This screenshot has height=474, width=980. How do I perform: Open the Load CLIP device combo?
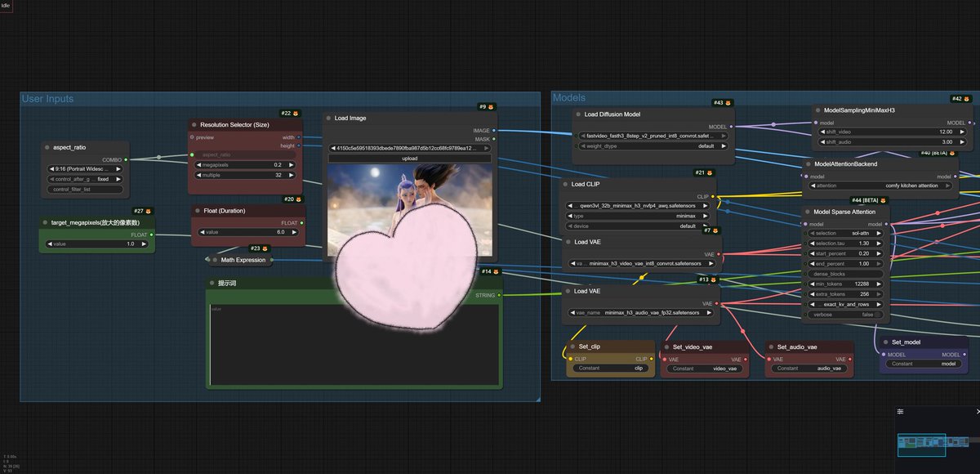tap(639, 226)
